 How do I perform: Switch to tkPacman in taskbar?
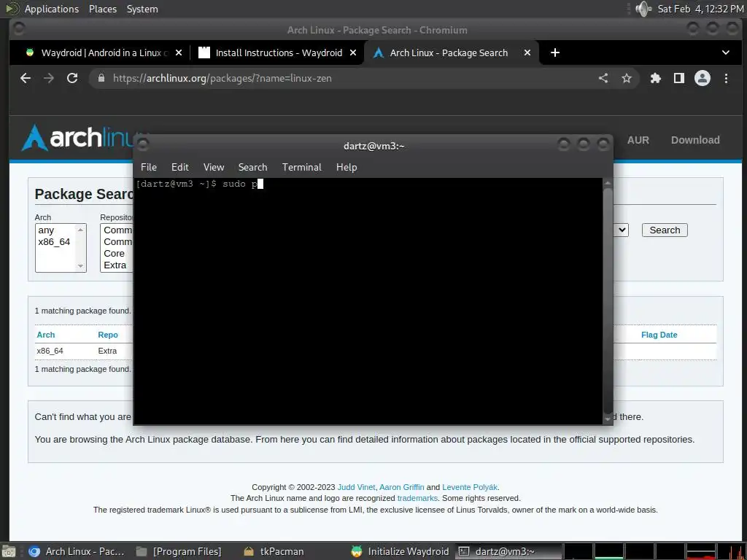click(x=274, y=551)
